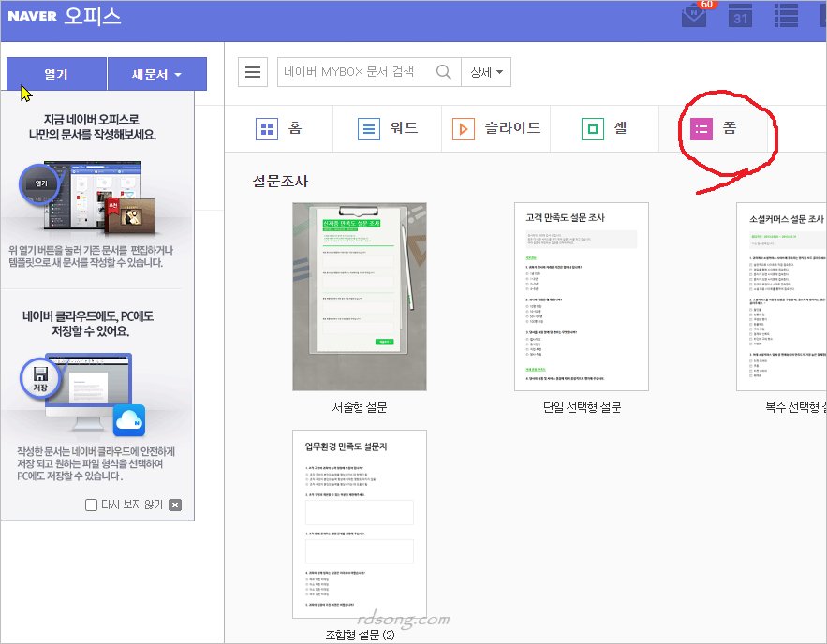
Task: Select the 폼 tab
Action: coord(713,129)
